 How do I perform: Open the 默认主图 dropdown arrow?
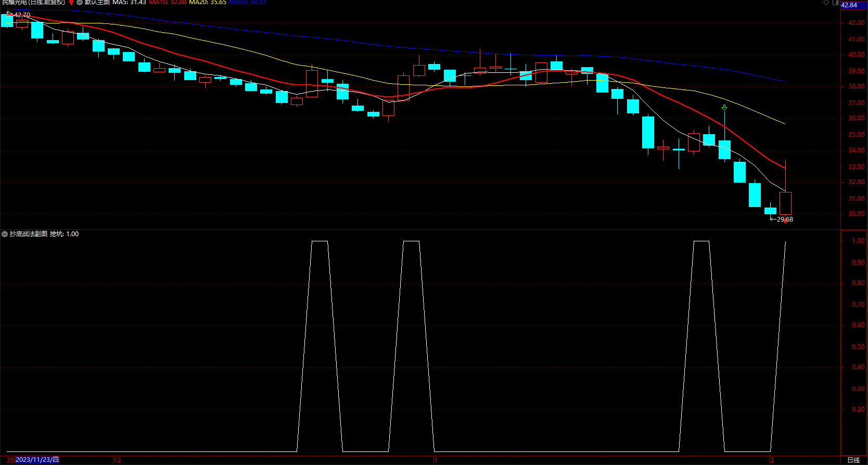click(80, 3)
